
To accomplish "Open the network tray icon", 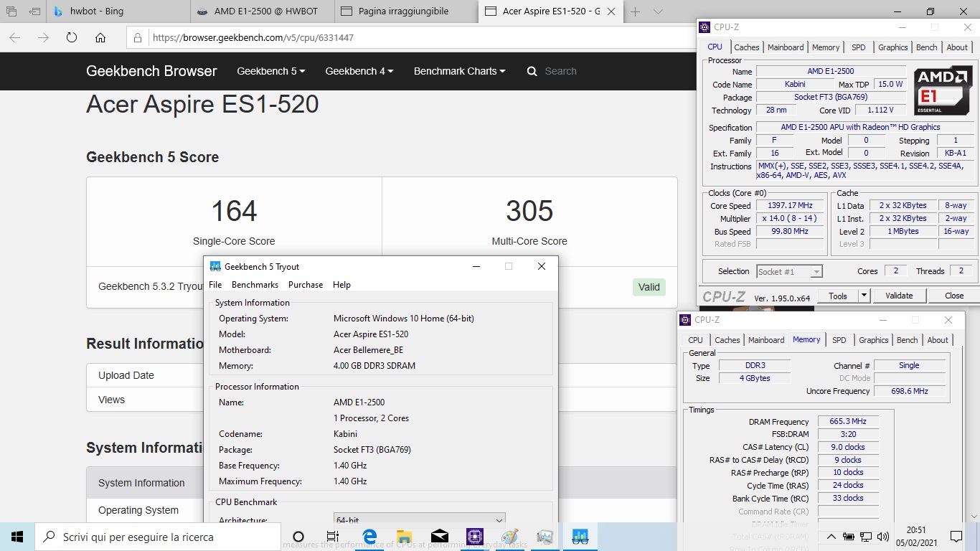I will coord(866,537).
